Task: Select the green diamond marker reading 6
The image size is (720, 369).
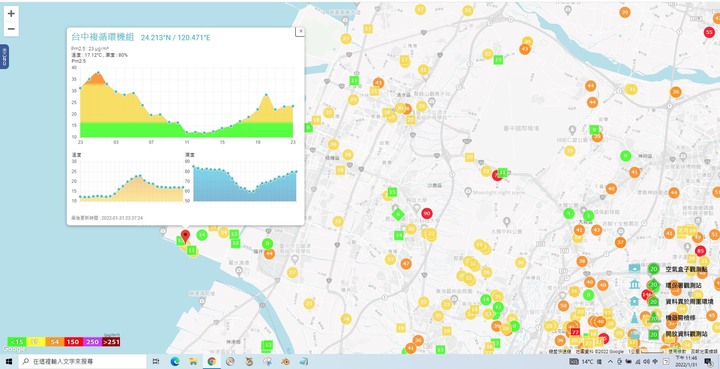Action: point(398,214)
